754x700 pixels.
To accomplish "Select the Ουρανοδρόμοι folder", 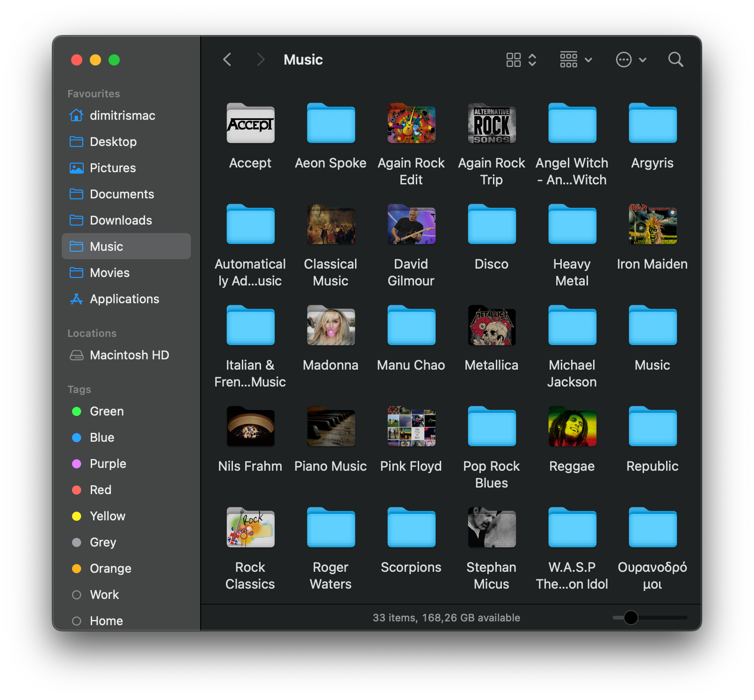I will tap(652, 527).
